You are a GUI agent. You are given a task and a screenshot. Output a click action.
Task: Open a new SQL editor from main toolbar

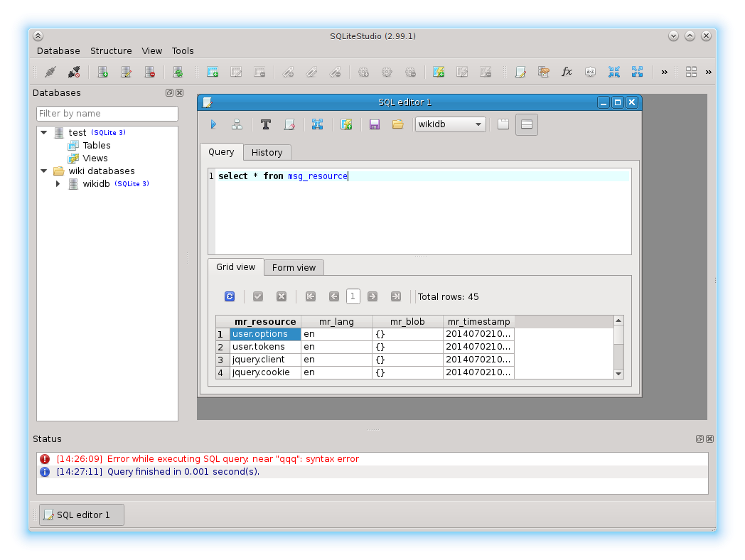(x=520, y=72)
